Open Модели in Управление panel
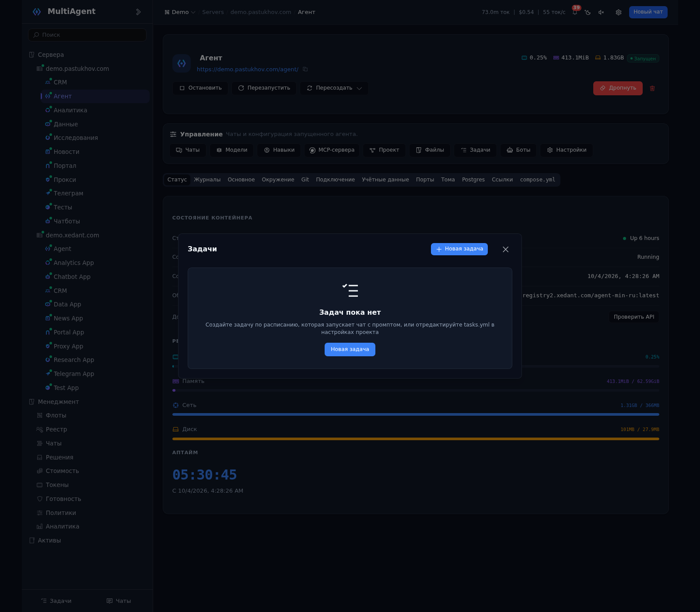 (232, 150)
